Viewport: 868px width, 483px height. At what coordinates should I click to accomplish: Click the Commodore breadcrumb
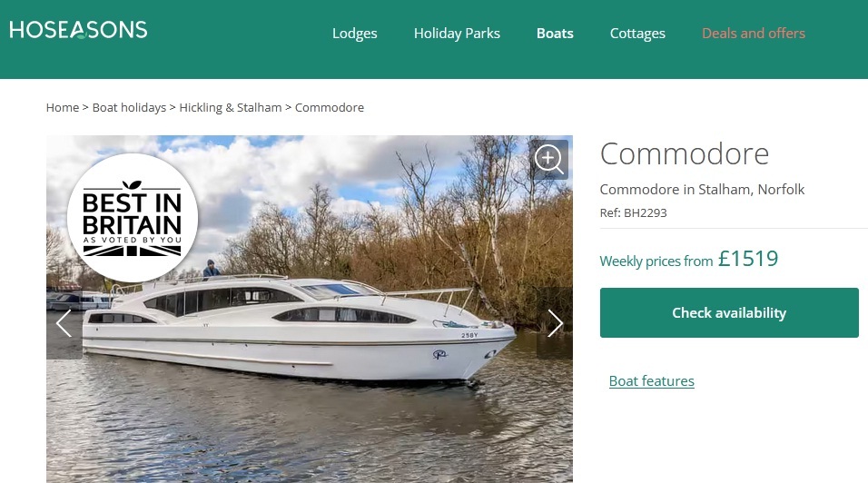point(330,107)
